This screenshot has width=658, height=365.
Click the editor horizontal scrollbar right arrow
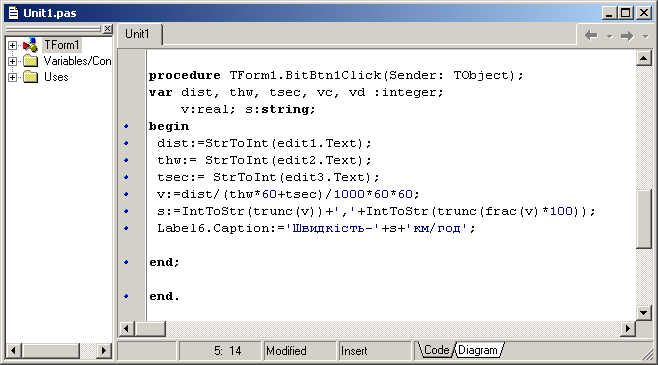(x=627, y=328)
